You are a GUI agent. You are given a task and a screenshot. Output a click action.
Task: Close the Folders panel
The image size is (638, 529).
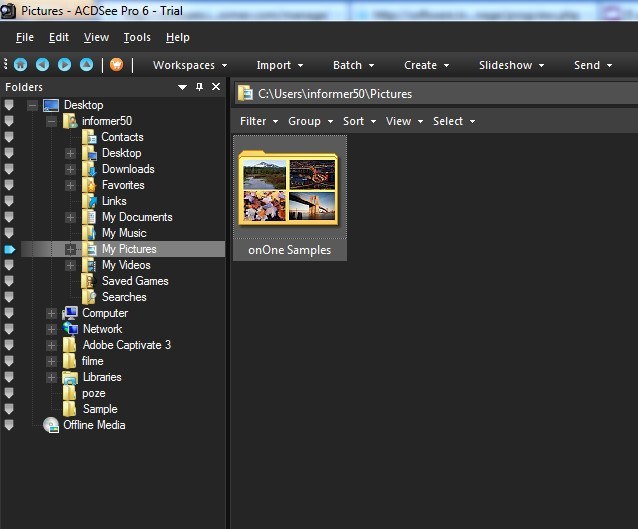216,87
